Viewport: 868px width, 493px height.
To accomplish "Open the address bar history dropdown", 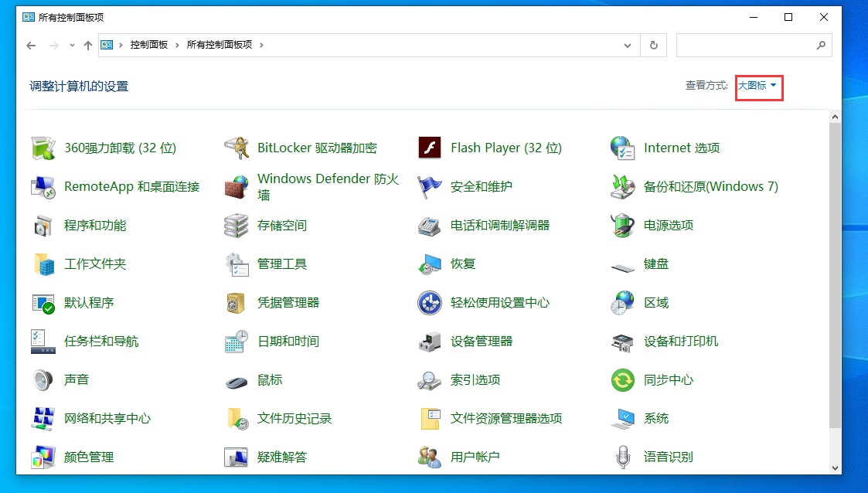I will [628, 45].
